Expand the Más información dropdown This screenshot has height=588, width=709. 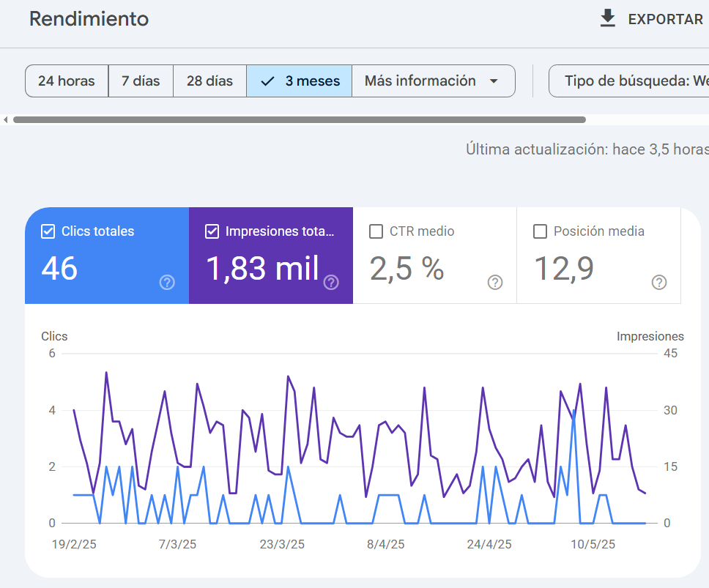click(433, 81)
